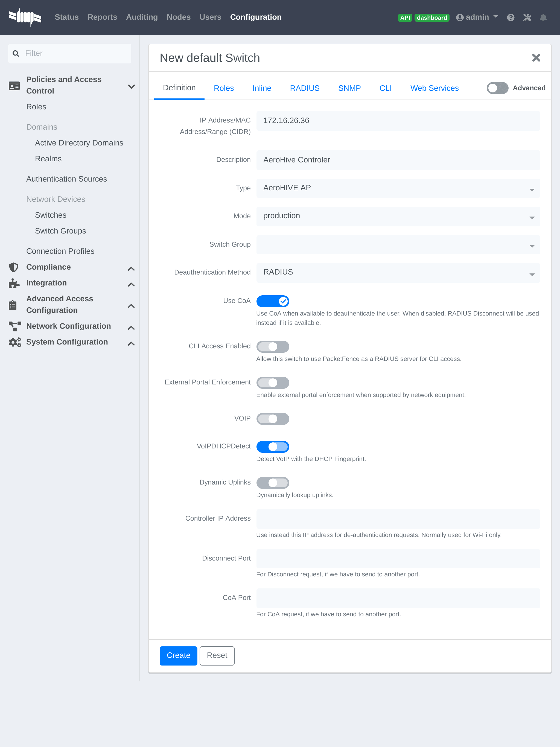The width and height of the screenshot is (560, 747).
Task: Open the Mode dropdown
Action: [398, 216]
